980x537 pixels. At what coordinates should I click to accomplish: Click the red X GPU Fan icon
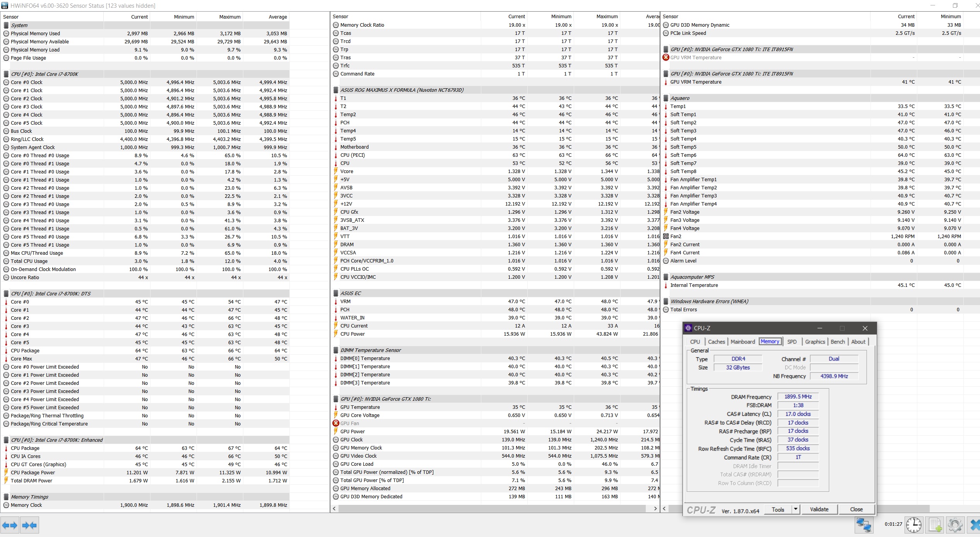coord(336,423)
